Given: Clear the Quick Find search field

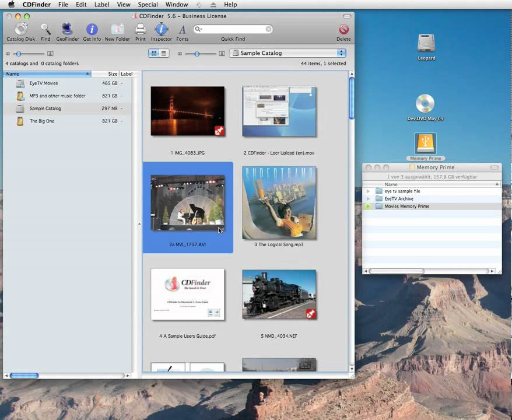Looking at the screenshot, I should 268,29.
